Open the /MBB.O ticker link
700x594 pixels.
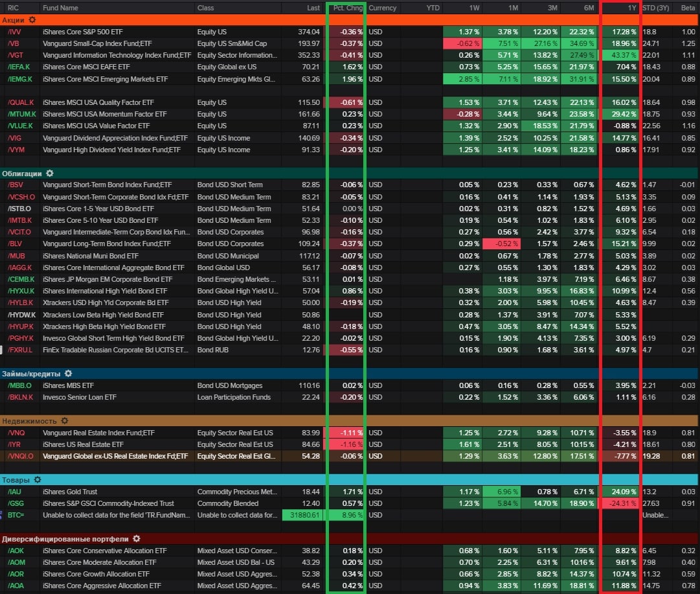coord(19,385)
